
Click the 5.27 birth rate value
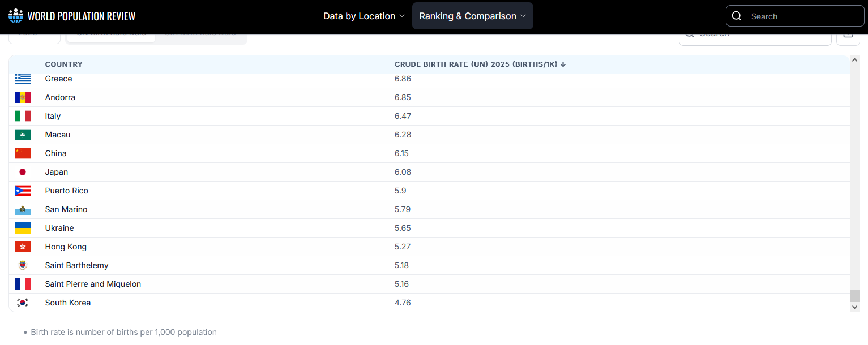click(403, 247)
